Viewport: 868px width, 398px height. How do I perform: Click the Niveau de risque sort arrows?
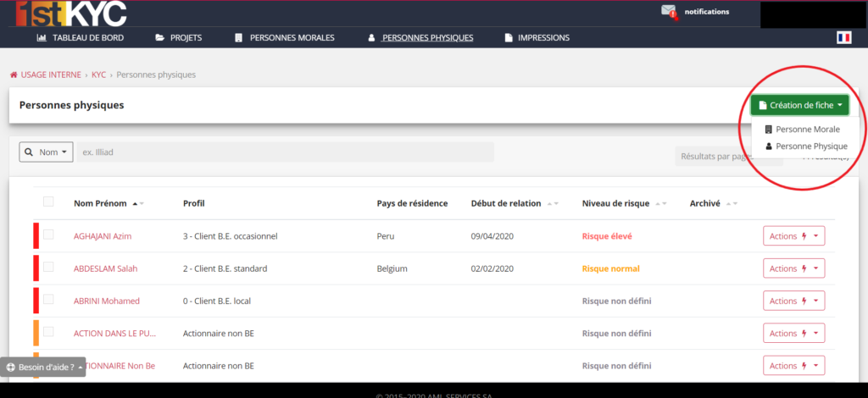tap(661, 204)
